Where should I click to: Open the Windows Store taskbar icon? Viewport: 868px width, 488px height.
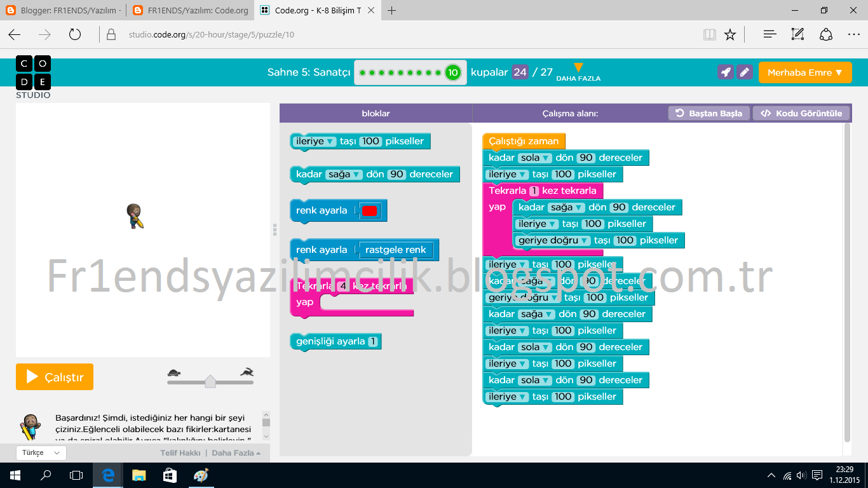coord(169,475)
